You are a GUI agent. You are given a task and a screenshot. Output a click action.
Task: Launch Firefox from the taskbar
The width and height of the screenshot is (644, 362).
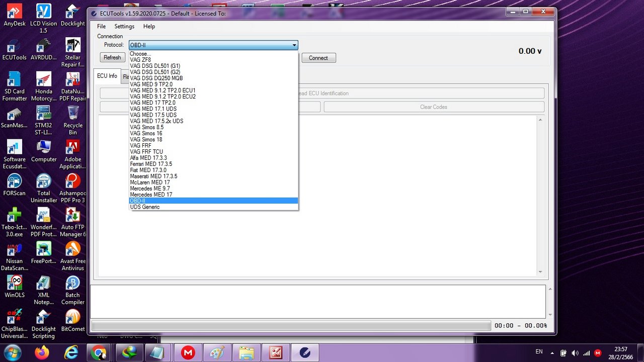[x=42, y=353]
